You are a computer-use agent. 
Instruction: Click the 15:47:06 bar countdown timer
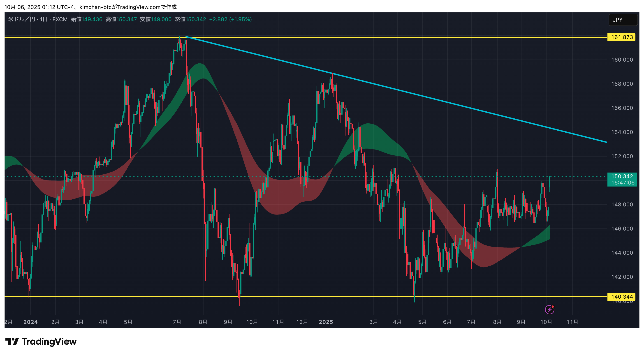pos(623,183)
